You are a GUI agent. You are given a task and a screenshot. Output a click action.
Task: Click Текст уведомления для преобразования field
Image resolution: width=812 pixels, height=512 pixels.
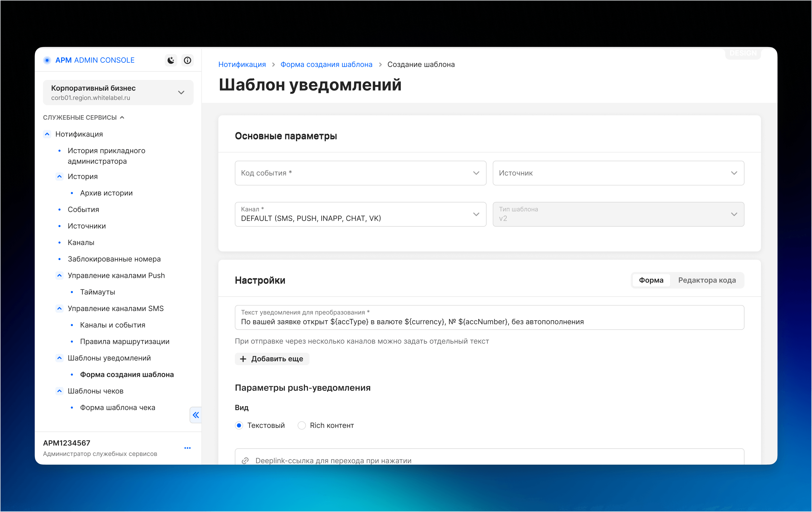(489, 318)
